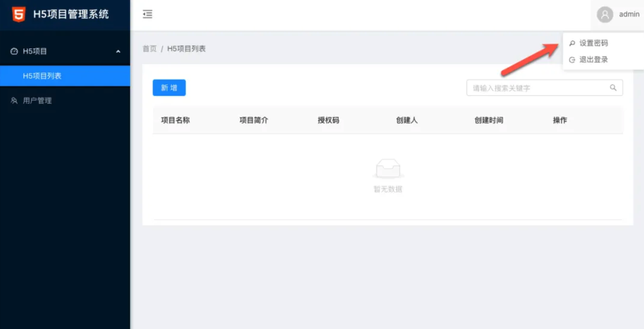644x329 pixels.
Task: Click the H5项目管理系统 title text
Action: [x=71, y=14]
